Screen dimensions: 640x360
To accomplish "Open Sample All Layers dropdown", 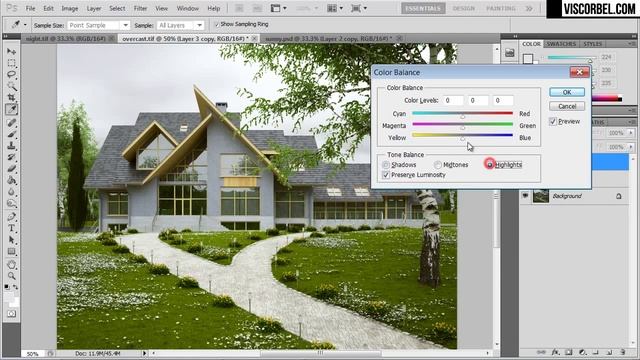I will click(x=199, y=25).
